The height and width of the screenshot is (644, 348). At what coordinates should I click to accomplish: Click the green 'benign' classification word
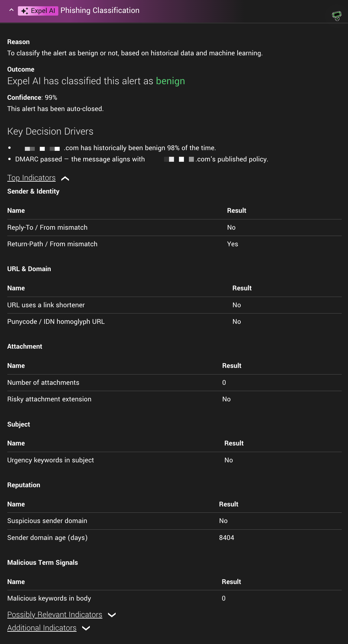click(170, 81)
